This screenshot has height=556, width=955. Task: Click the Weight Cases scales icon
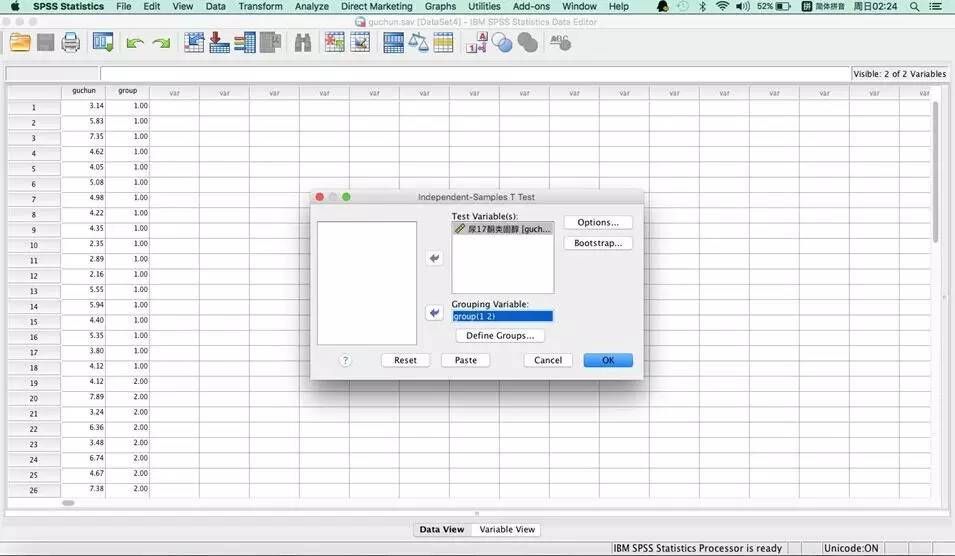[x=418, y=43]
